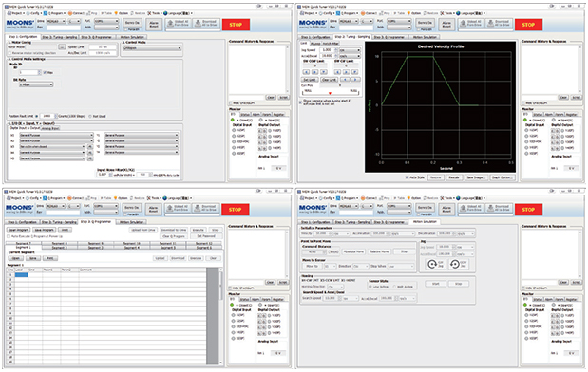The height and width of the screenshot is (372, 588).
Task: Click Bar input field in Configuration window
Action: pyautogui.click(x=64, y=28)
